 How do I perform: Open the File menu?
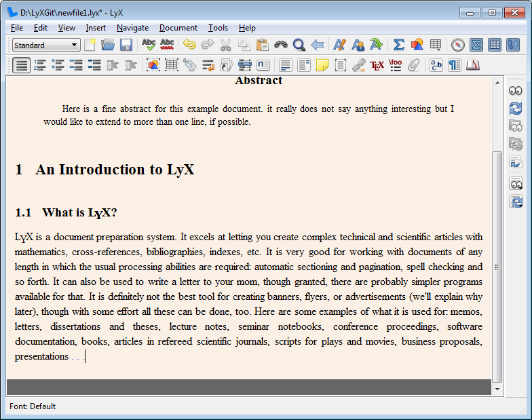point(17,28)
